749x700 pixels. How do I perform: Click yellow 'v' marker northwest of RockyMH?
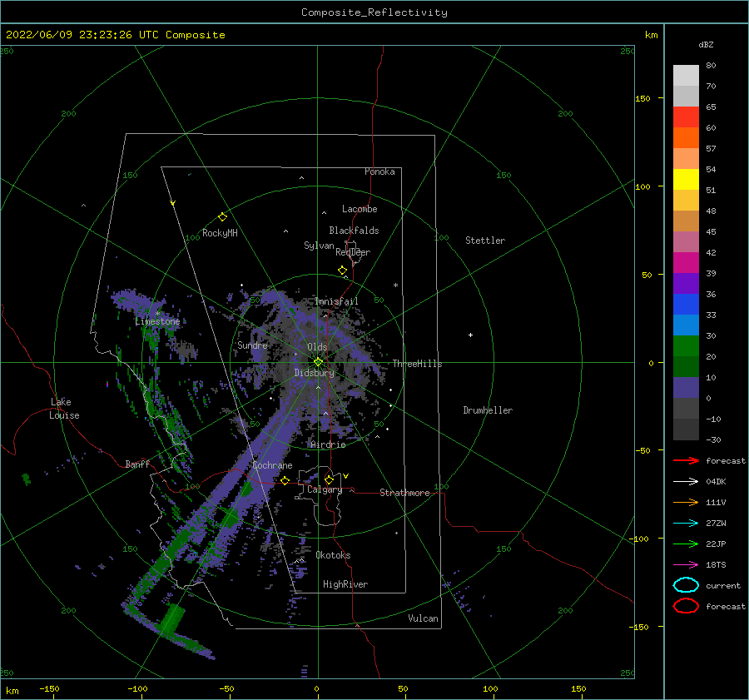(x=173, y=203)
